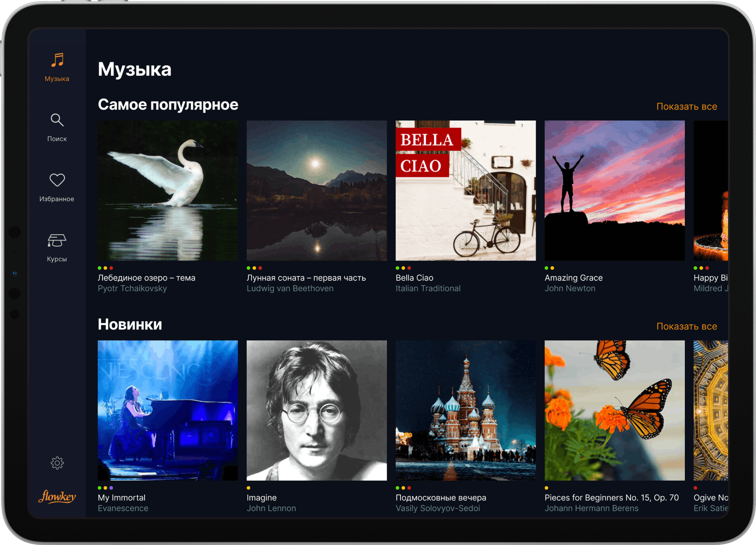The height and width of the screenshot is (545, 756).
Task: Show all in Самое популярное
Action: [687, 107]
